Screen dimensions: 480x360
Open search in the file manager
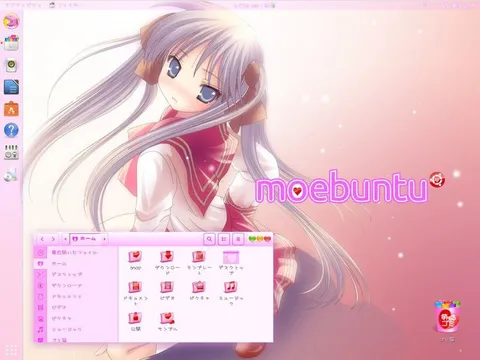tap(209, 239)
